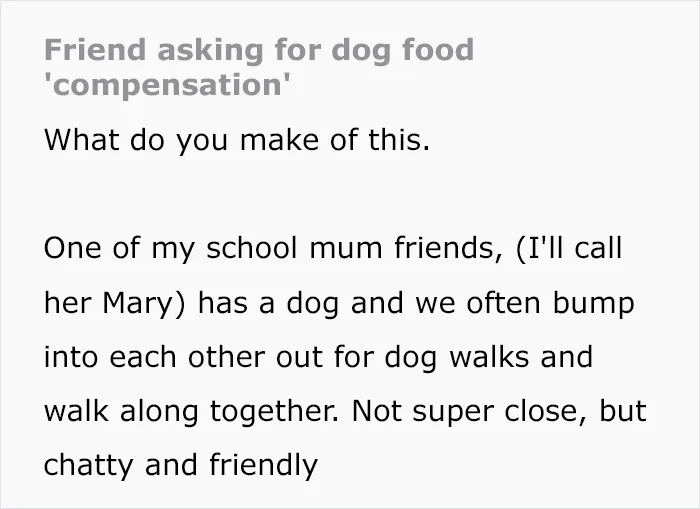Click the words 'dog walks and'

point(488,358)
